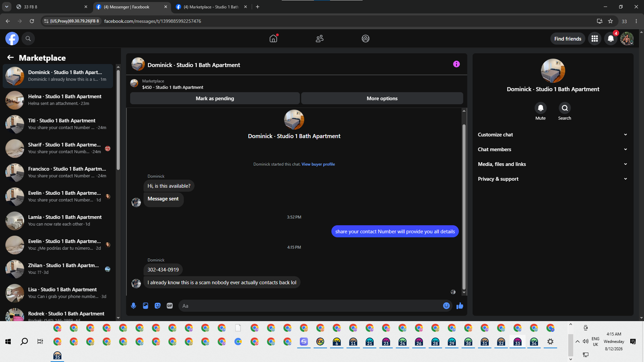The width and height of the screenshot is (644, 362).
Task: Open Sharif Studio 1 Bath chat
Action: click(58, 148)
